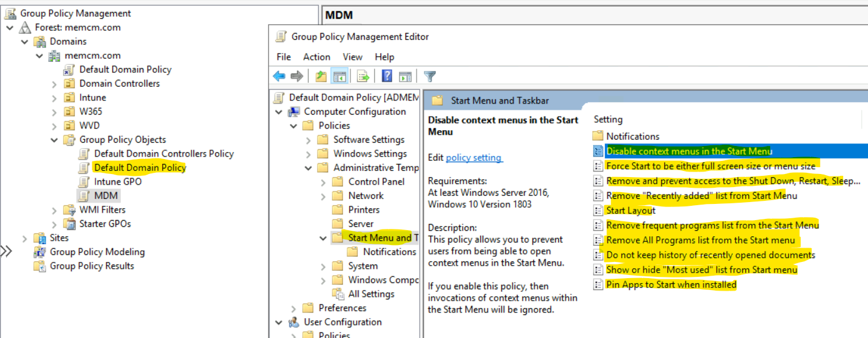Click the Domains node icon
The image size is (868, 338).
(x=40, y=41)
